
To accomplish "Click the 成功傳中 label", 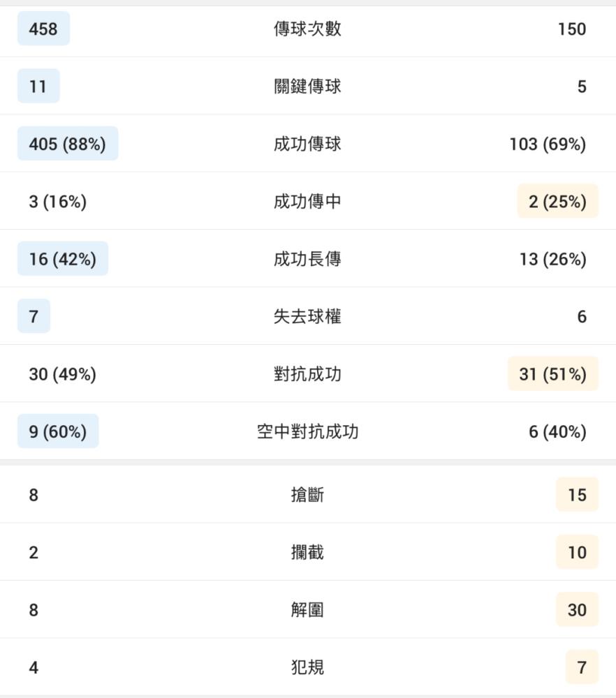I will click(x=307, y=201).
